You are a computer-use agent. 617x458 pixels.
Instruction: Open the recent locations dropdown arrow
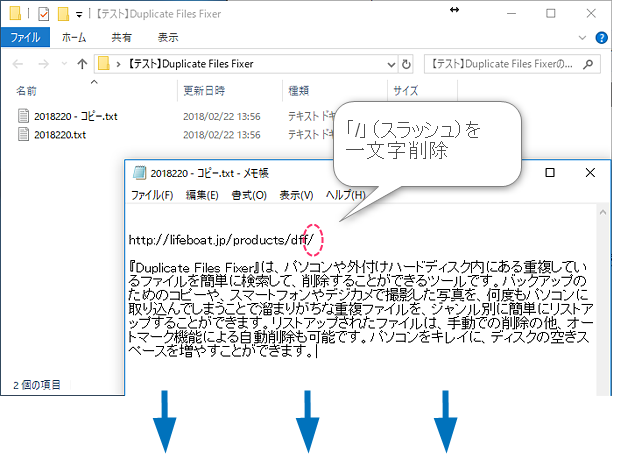(64, 64)
